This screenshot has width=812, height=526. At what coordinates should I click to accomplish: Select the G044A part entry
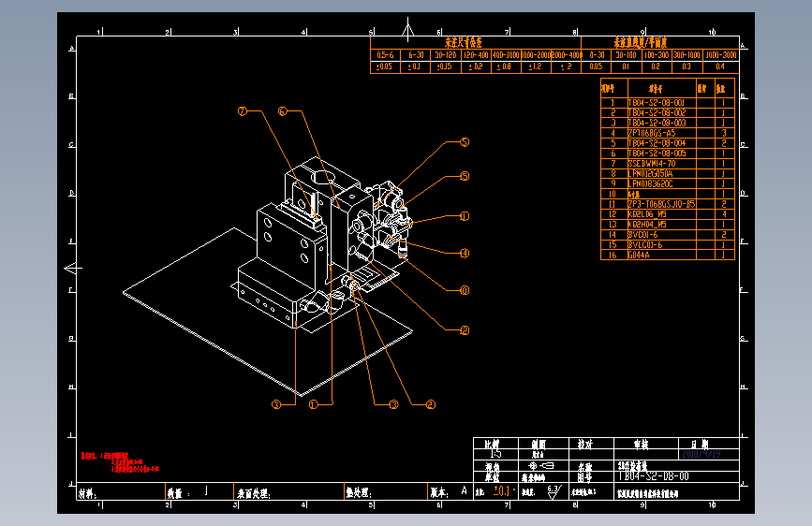pyautogui.click(x=639, y=255)
